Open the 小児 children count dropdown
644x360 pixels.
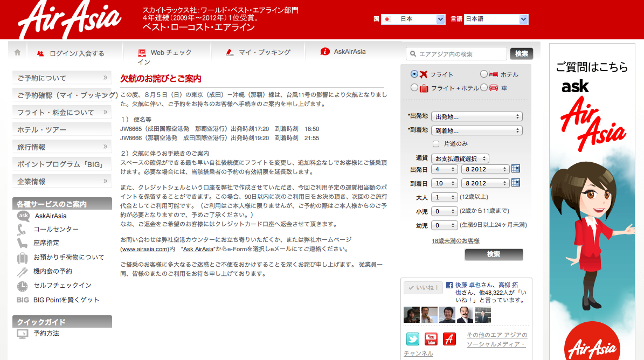coord(445,211)
